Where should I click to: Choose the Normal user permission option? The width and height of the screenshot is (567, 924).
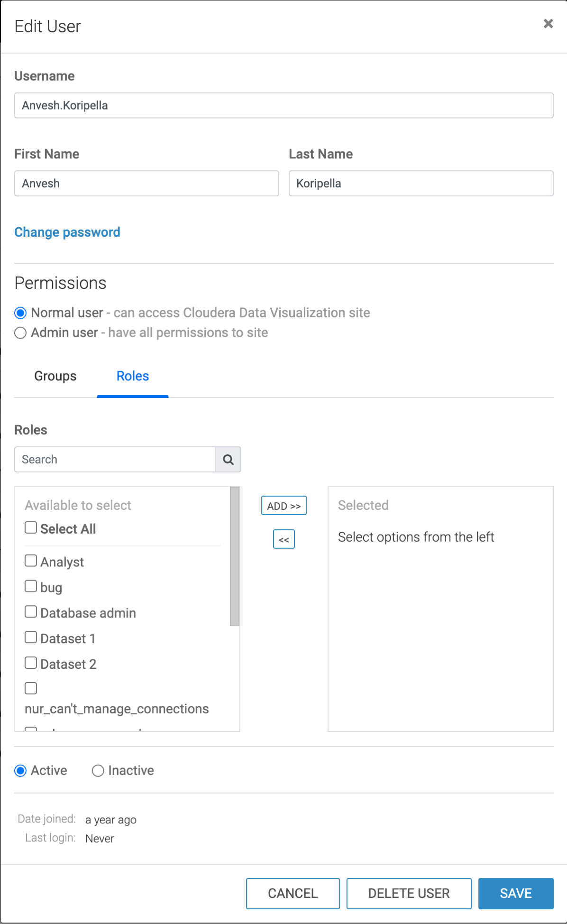point(20,313)
